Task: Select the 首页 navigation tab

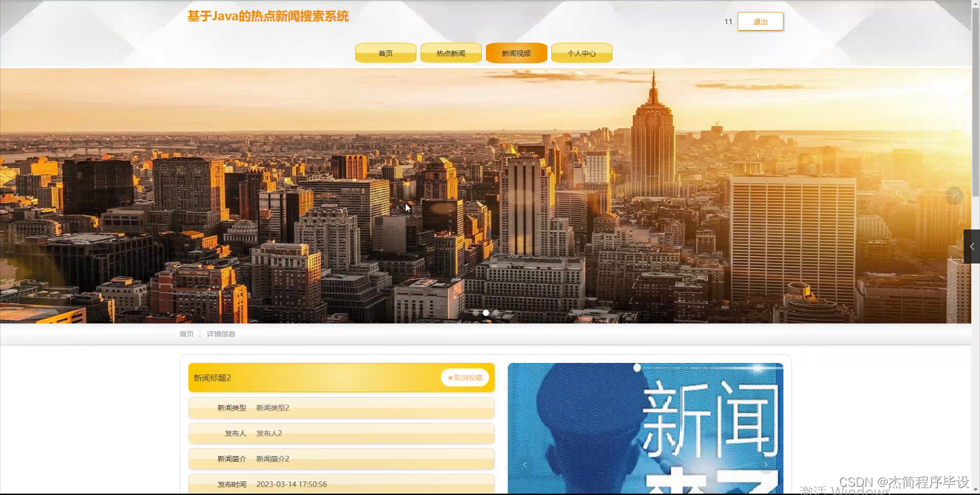Action: coord(385,52)
